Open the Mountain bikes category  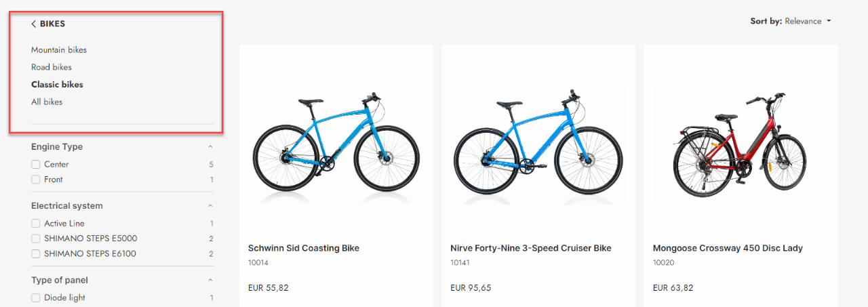59,50
